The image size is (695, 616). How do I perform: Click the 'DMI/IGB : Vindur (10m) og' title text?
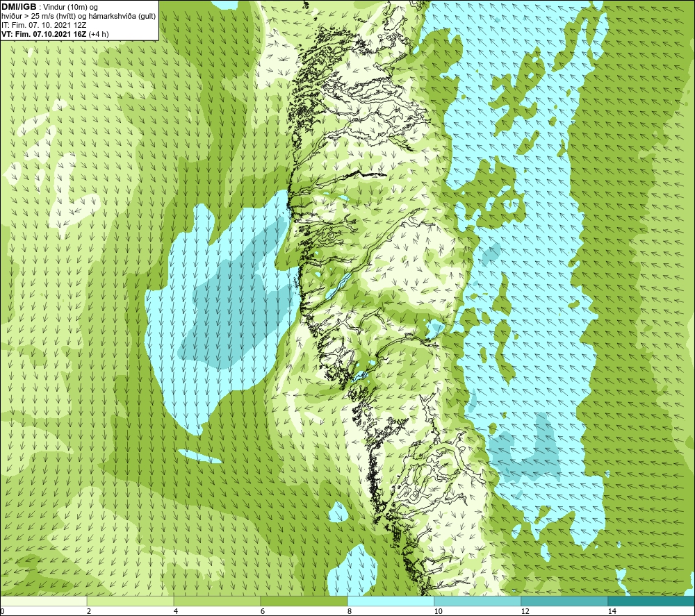click(x=50, y=7)
